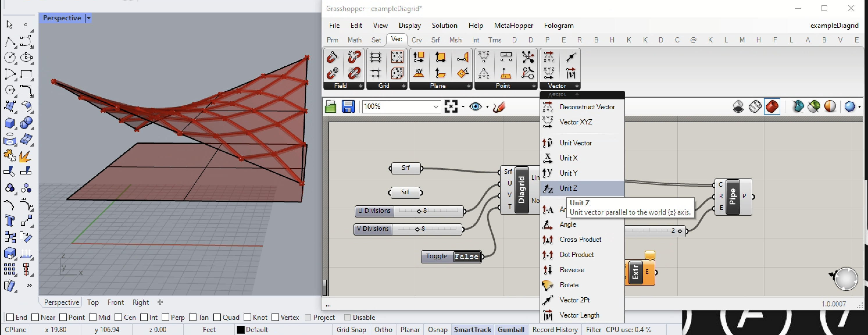Toggle the Mid osnap checkbox
This screenshot has height=335, width=868.
pos(93,318)
